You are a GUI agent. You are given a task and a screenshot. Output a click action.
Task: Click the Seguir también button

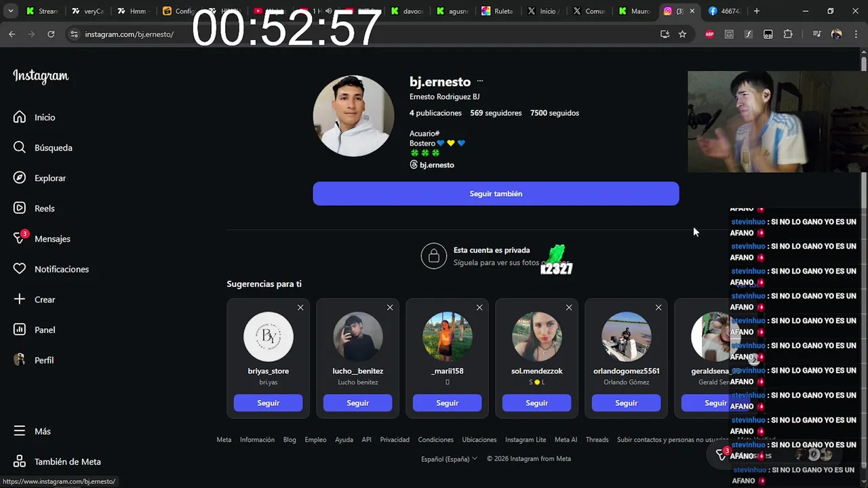click(496, 194)
